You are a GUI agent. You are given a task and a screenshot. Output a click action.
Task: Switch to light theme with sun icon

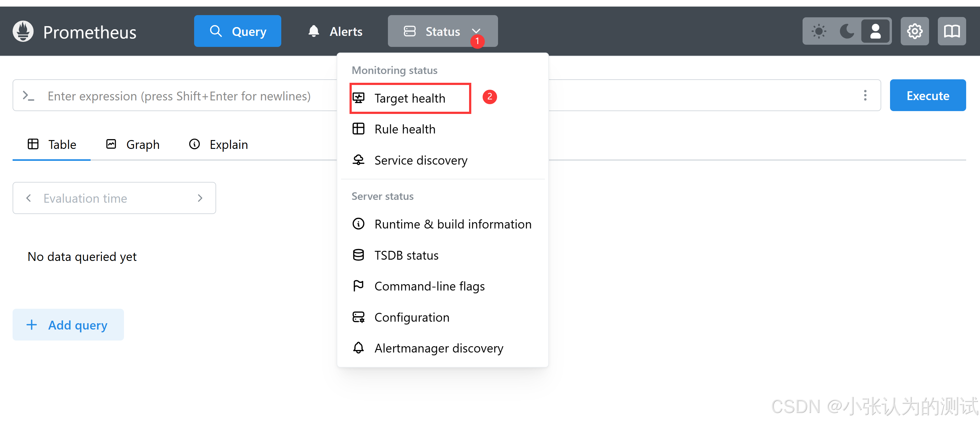click(x=818, y=31)
